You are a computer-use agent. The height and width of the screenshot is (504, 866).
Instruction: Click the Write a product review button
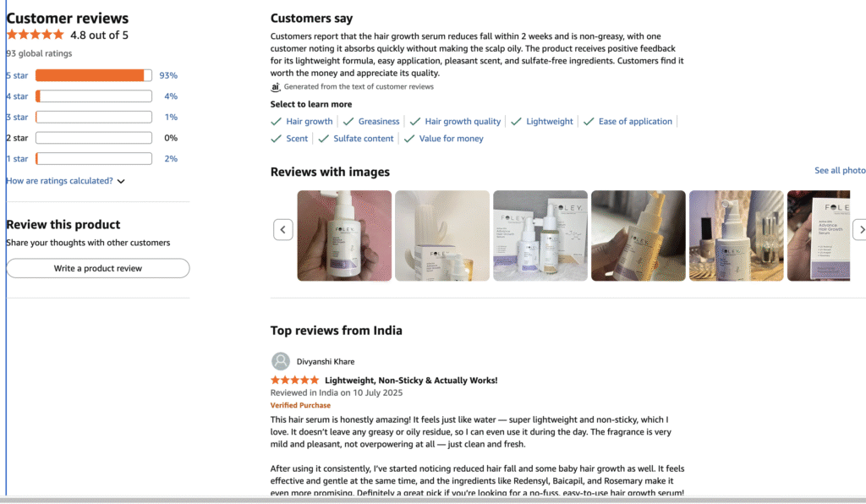[x=98, y=268]
